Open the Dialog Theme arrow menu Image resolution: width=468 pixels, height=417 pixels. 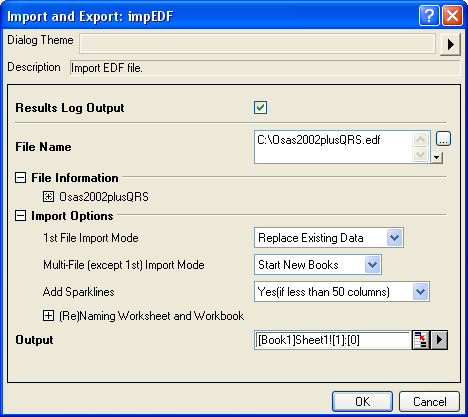click(450, 44)
